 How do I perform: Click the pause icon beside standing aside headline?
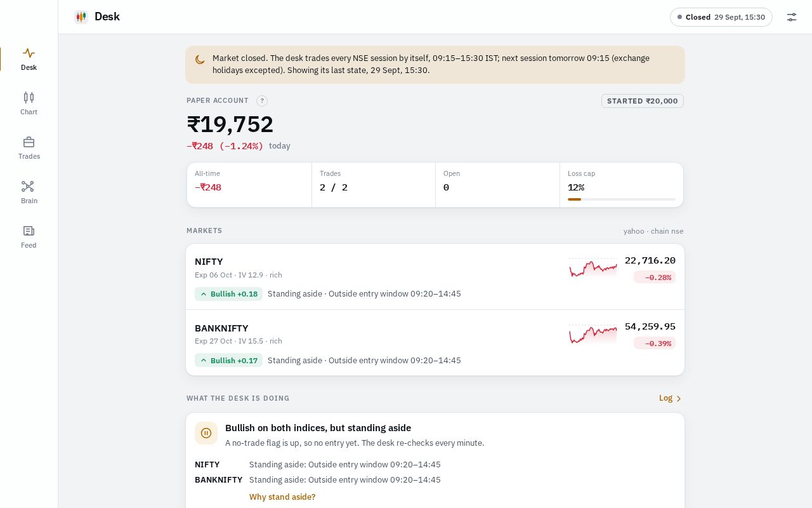[206, 433]
